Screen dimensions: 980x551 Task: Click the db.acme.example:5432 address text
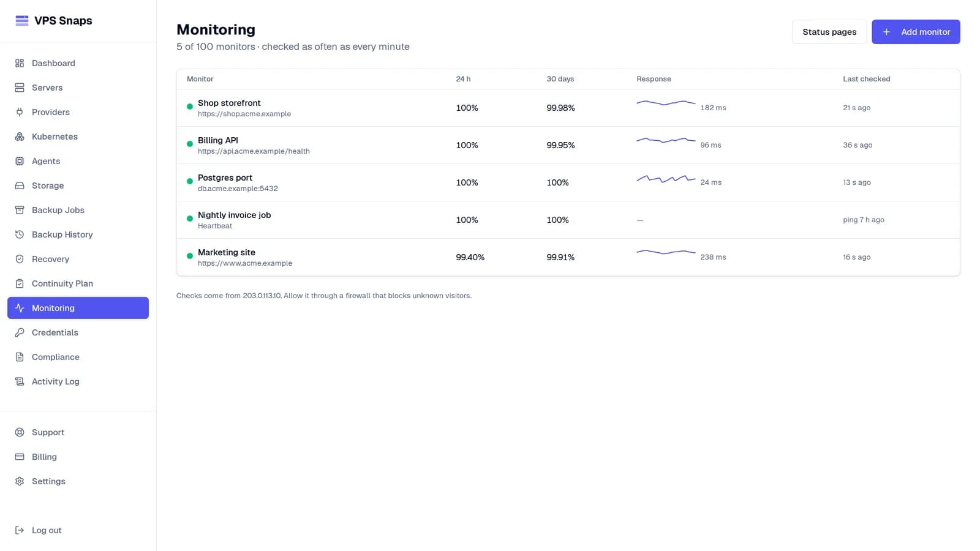pos(238,189)
